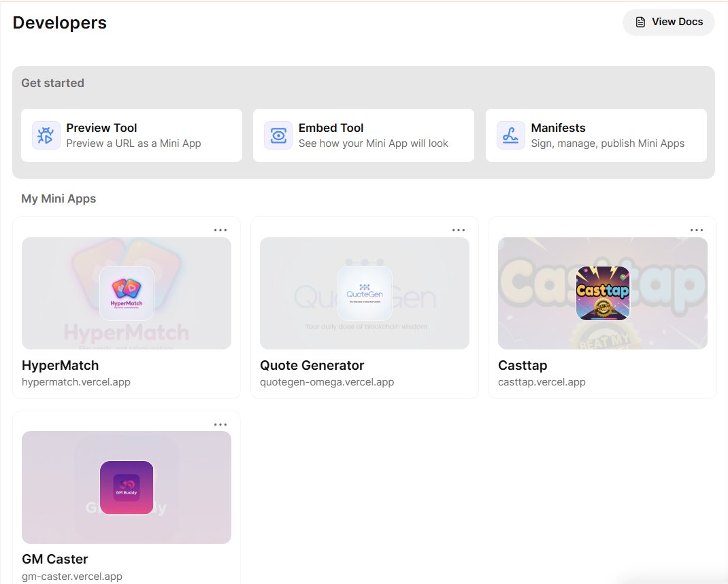Click 'See how your Mini App will look' text

coord(374,143)
